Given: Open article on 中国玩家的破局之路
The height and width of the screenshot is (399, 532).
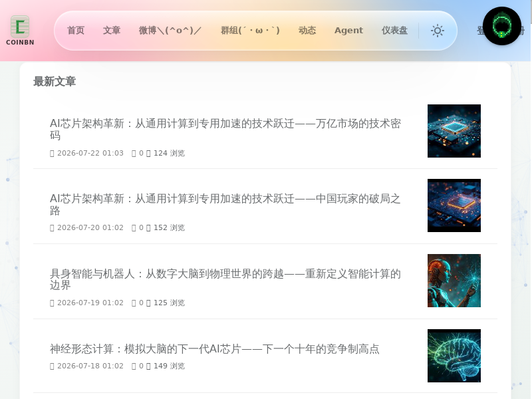Looking at the screenshot, I should (225, 204).
